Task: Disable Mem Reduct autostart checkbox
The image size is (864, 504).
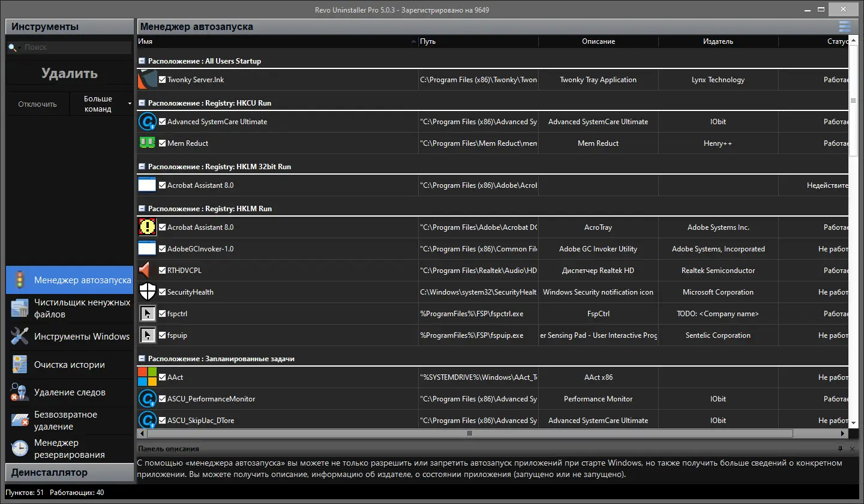Action: point(162,143)
